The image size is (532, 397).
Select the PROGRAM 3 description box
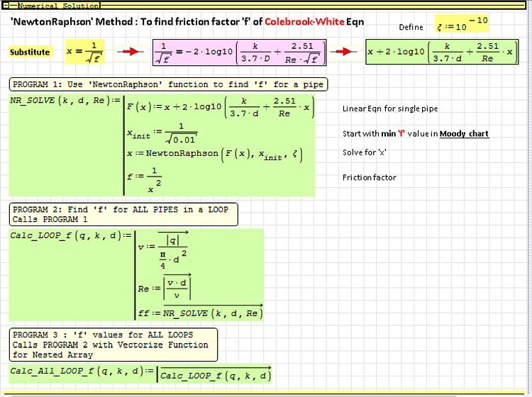point(113,345)
